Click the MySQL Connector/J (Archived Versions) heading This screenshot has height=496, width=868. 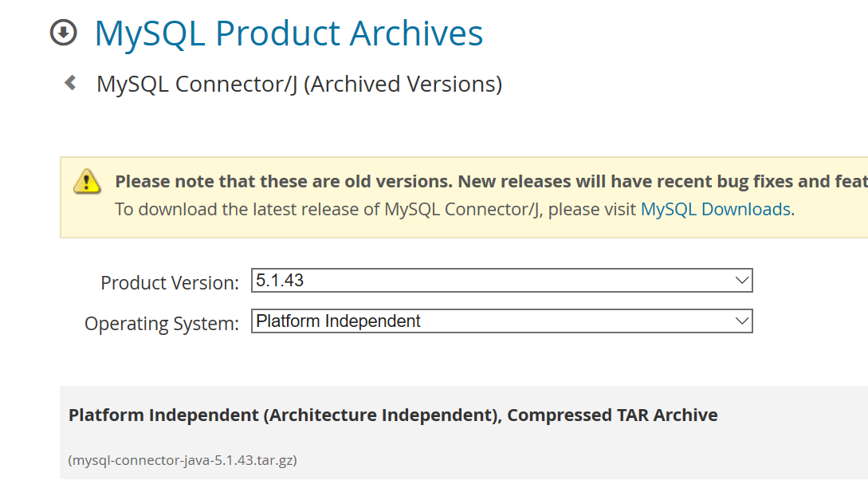tap(299, 84)
